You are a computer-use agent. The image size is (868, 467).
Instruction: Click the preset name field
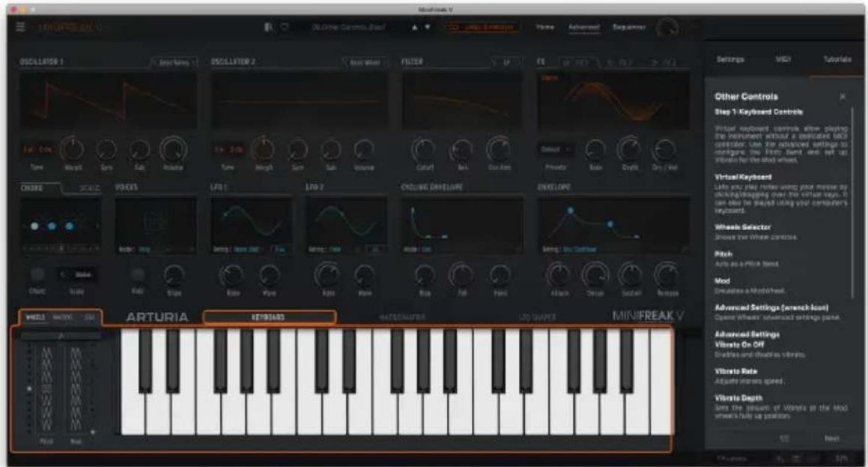pyautogui.click(x=348, y=26)
